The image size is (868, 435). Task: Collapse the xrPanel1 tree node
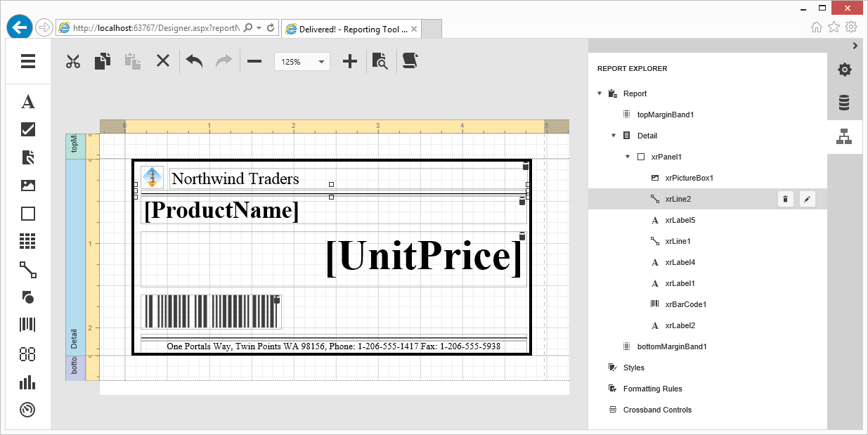coord(628,157)
